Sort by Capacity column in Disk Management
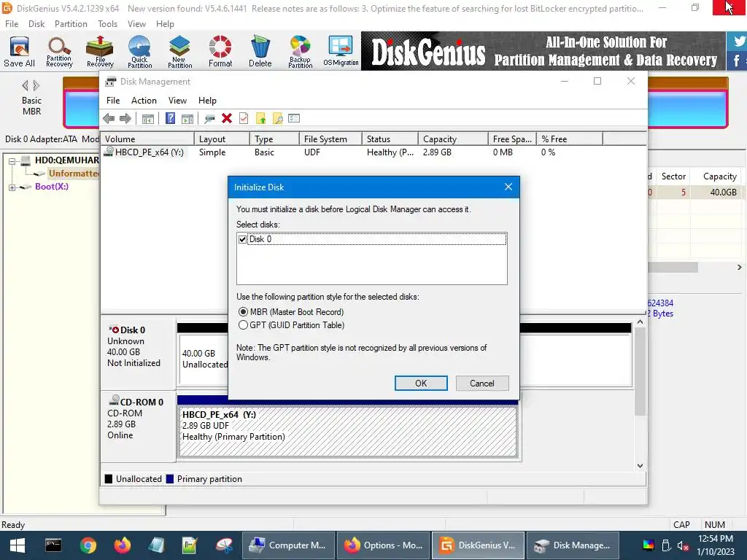Viewport: 747px width, 560px height. 453,139
